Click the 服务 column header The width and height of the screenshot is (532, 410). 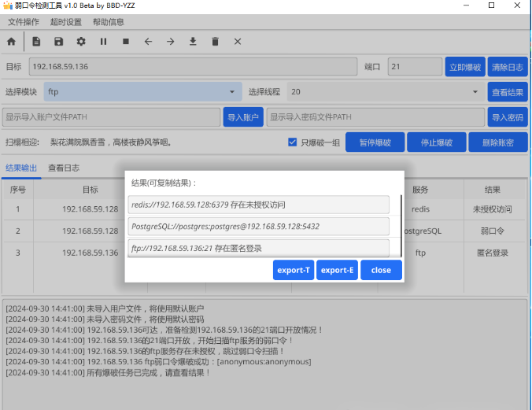[420, 190]
